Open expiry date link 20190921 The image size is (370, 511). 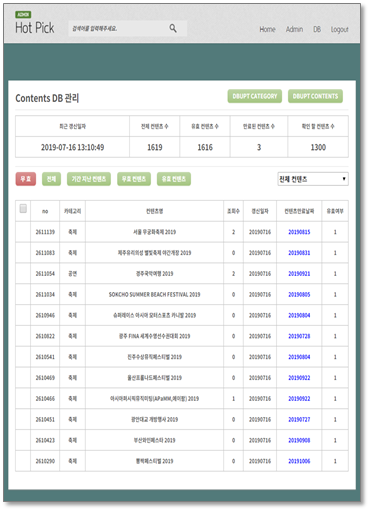[299, 274]
